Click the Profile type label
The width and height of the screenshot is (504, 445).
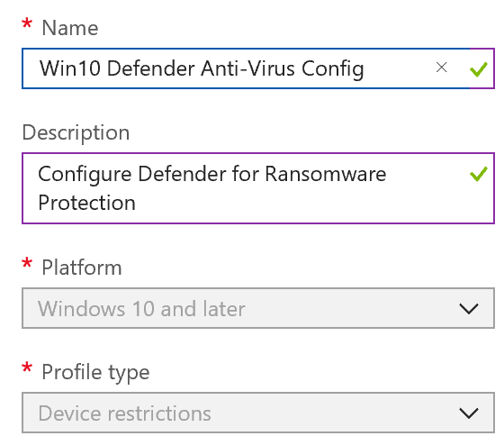(95, 372)
